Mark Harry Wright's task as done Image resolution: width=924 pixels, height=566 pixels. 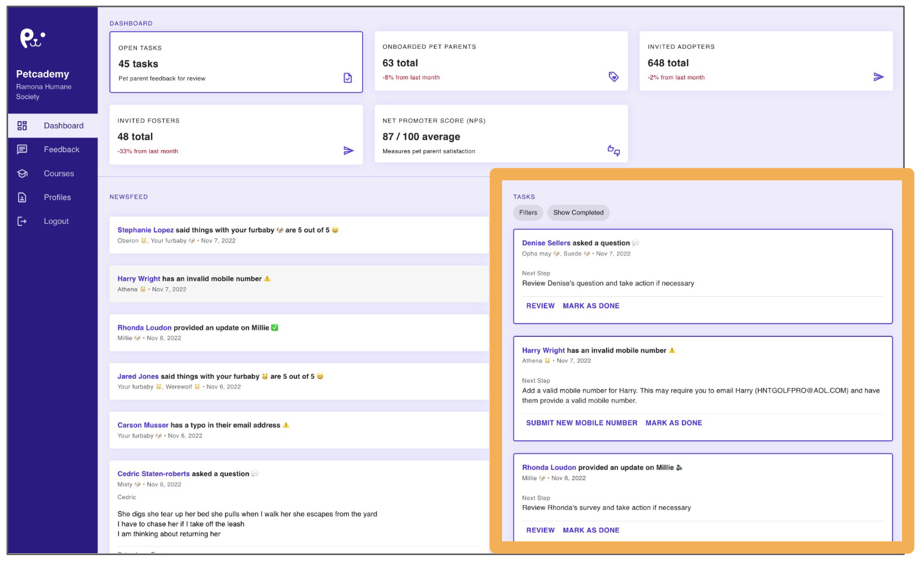[673, 423]
